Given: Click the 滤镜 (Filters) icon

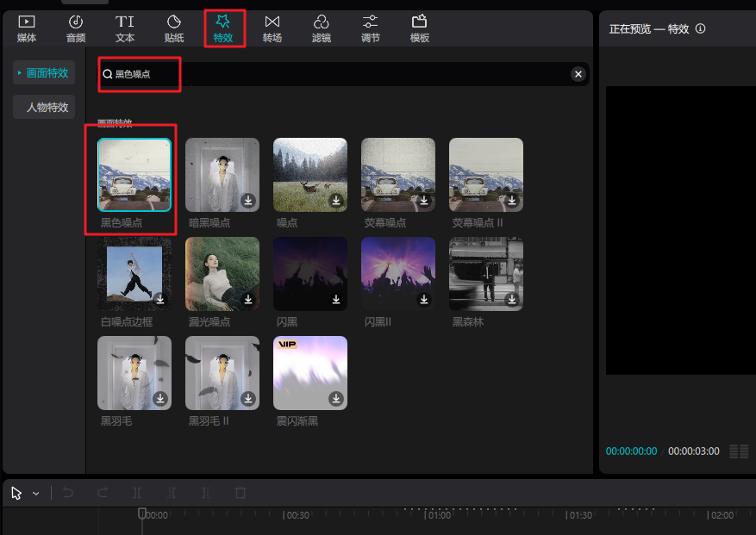Looking at the screenshot, I should (x=321, y=28).
